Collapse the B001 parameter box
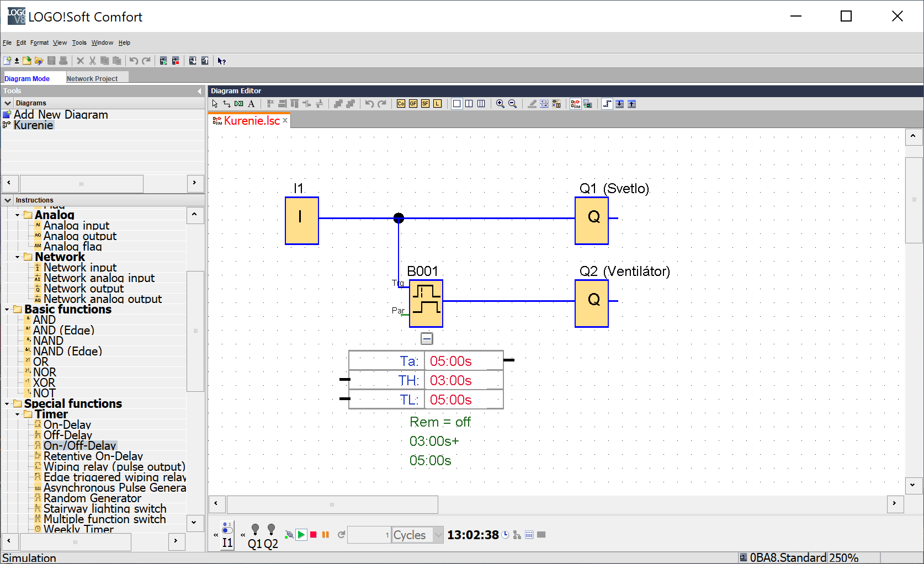 pyautogui.click(x=427, y=338)
